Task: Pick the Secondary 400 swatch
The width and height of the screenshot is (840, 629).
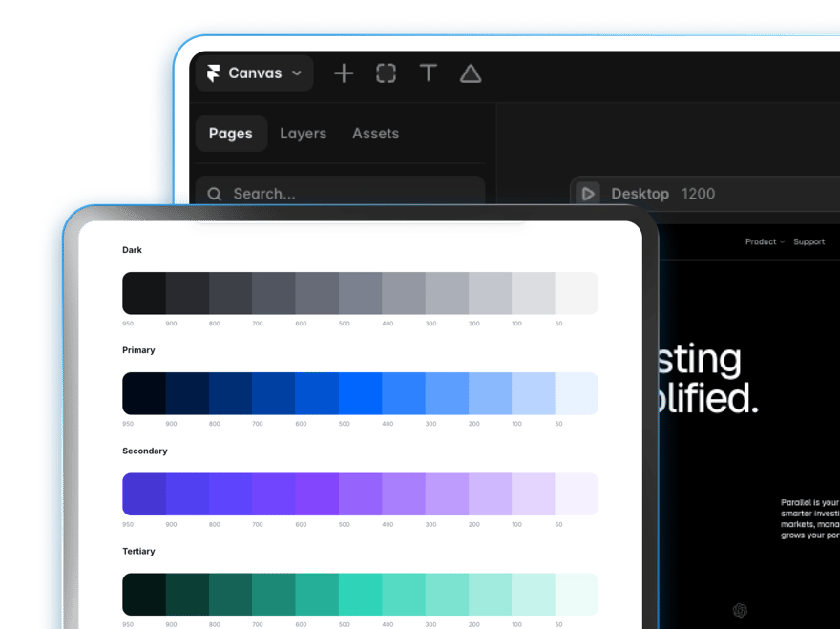Action: point(404,494)
